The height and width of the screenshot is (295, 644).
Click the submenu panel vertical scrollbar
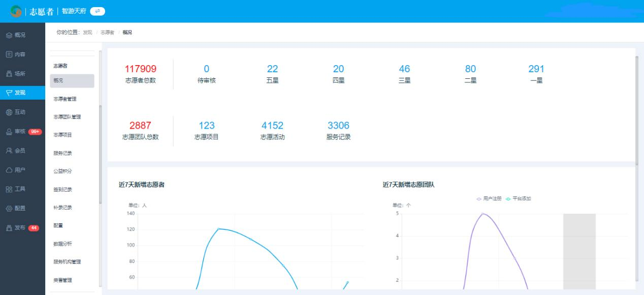pyautogui.click(x=100, y=155)
